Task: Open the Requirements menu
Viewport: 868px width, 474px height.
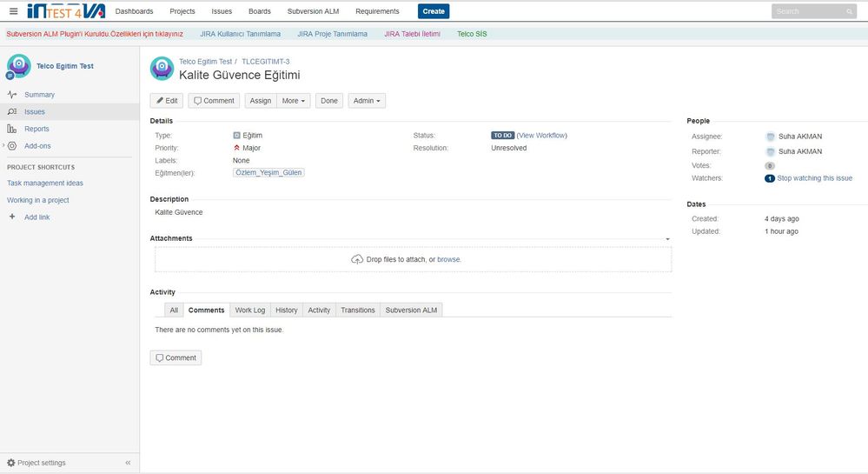Action: tap(377, 11)
